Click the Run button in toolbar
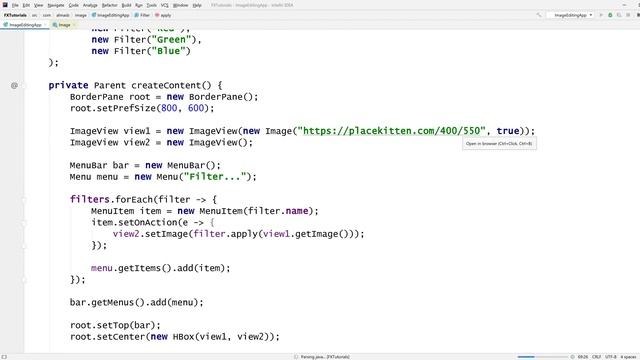 [x=601, y=15]
